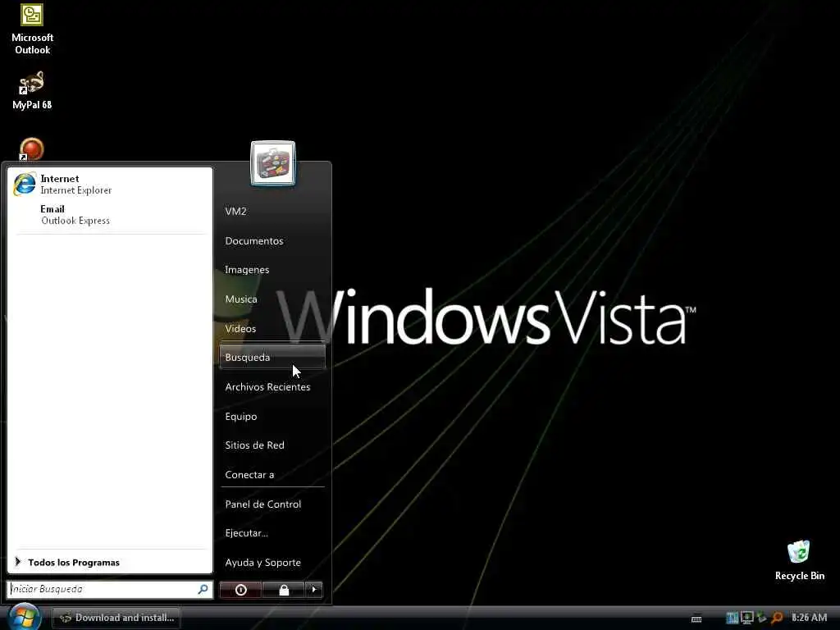
Task: Click the power button in the Start menu
Action: [x=240, y=590]
